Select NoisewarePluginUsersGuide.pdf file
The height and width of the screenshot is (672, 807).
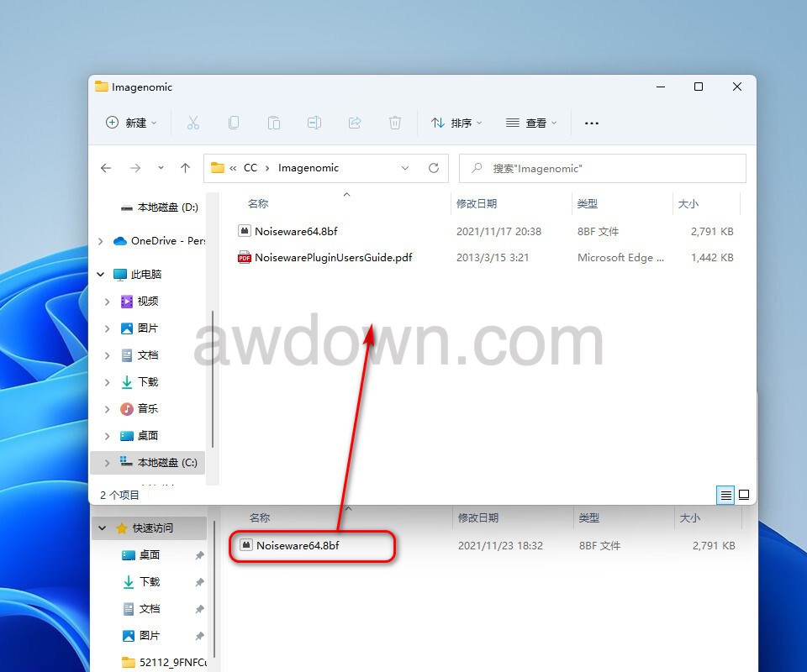coord(333,258)
